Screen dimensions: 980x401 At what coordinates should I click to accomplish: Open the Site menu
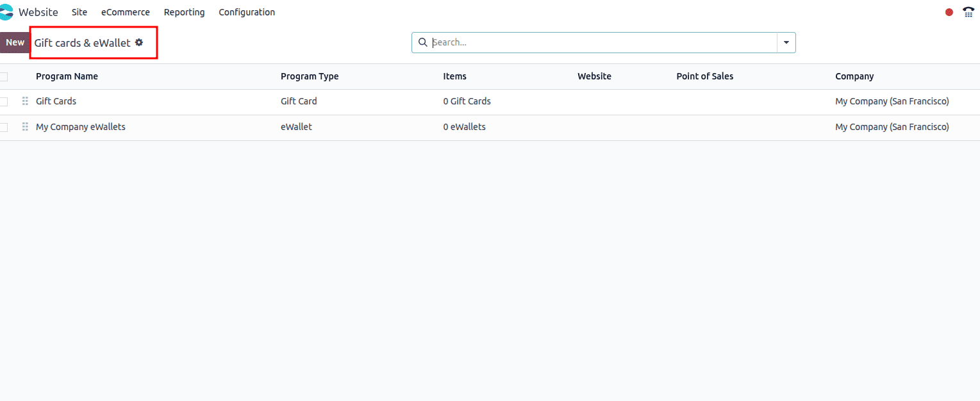79,12
